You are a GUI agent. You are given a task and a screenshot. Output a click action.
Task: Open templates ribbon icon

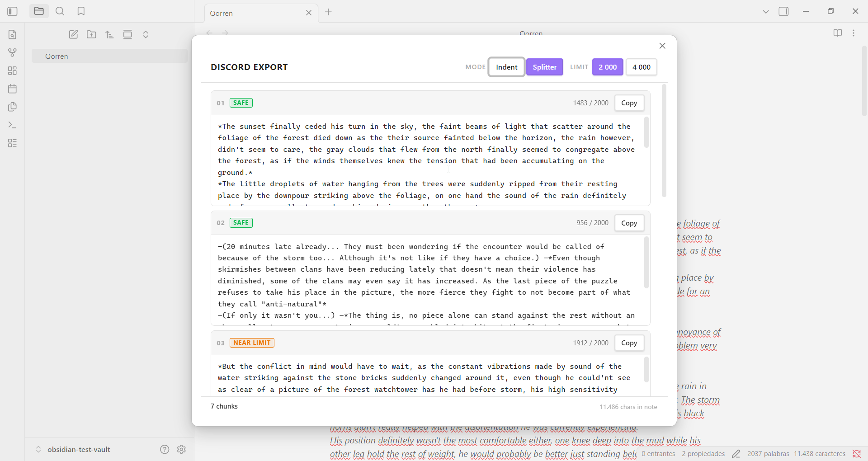pyautogui.click(x=13, y=107)
